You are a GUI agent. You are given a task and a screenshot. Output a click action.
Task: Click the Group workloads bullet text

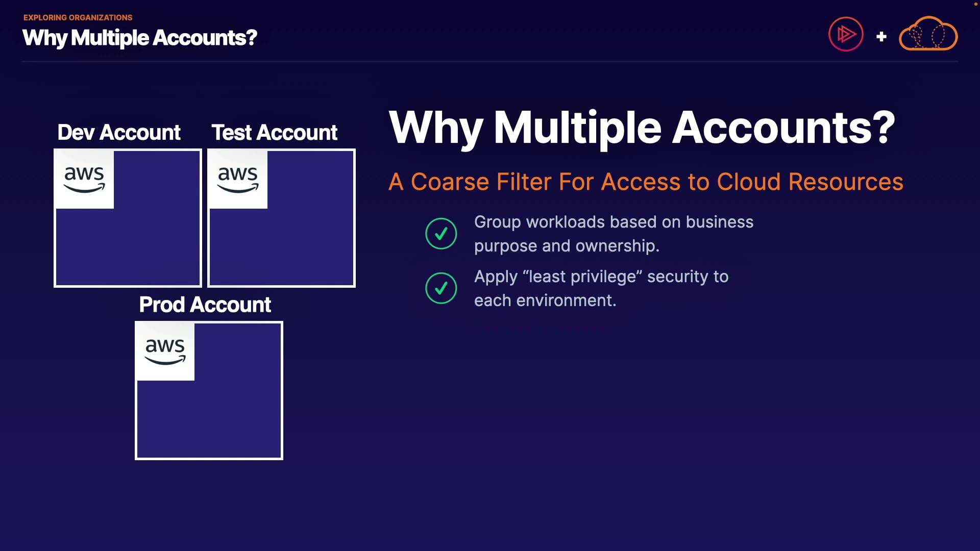tap(613, 234)
